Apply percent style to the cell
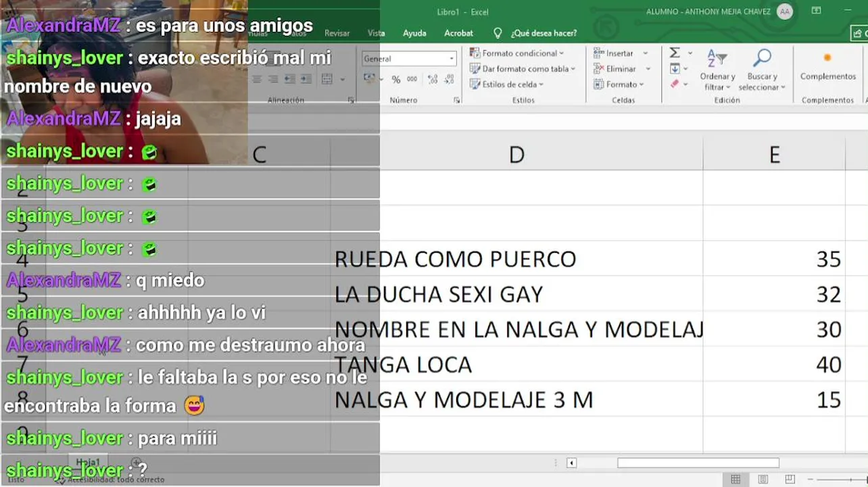The image size is (868, 487). pyautogui.click(x=396, y=80)
